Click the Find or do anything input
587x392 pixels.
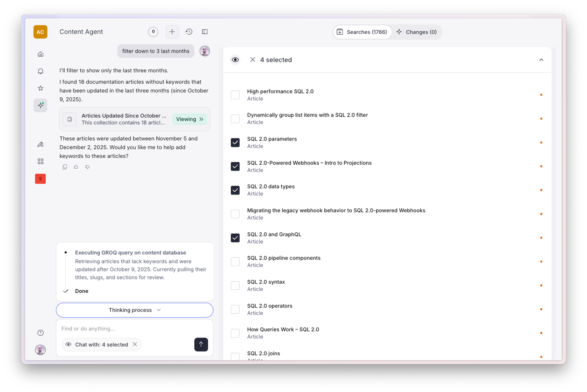pyautogui.click(x=125, y=329)
